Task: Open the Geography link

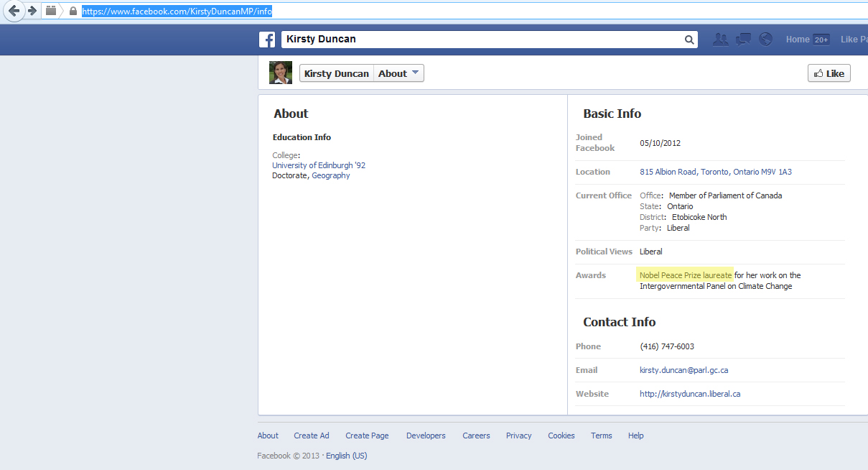Action: (330, 175)
